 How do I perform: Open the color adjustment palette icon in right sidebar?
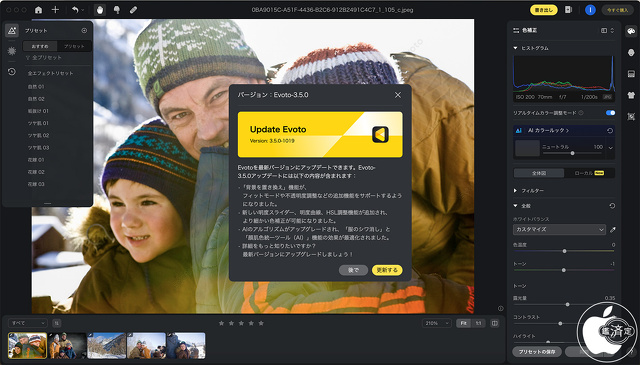pyautogui.click(x=631, y=31)
